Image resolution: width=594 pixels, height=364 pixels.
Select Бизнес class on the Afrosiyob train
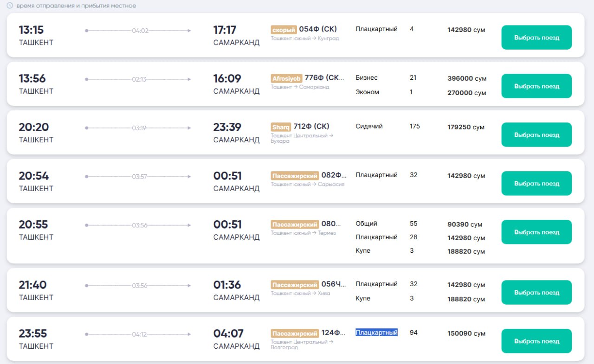coord(367,78)
